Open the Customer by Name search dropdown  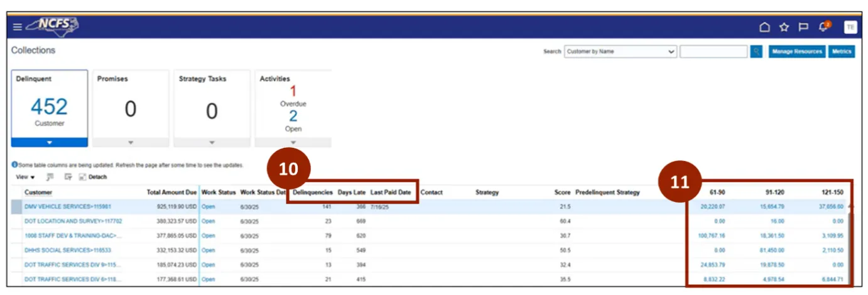[x=620, y=52]
